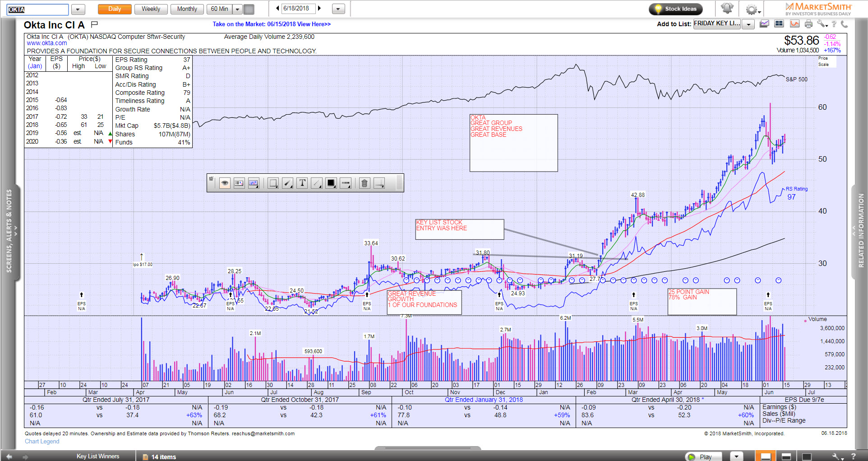Click the Key List Winners list label
Screen dimensions: 868x461
98,456
